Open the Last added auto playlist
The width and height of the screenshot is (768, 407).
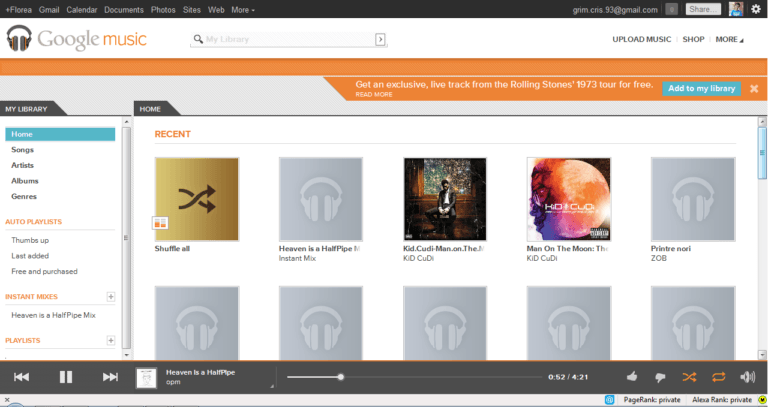30,256
